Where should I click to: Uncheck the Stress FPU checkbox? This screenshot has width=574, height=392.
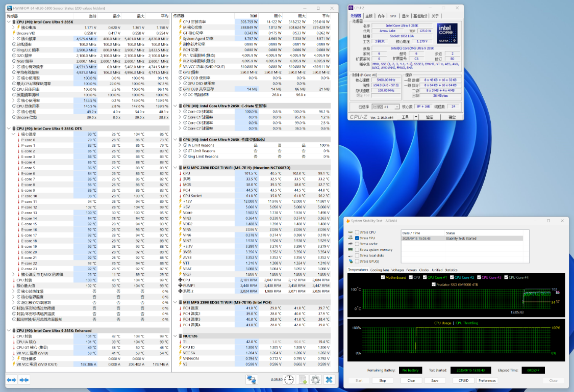(x=357, y=238)
